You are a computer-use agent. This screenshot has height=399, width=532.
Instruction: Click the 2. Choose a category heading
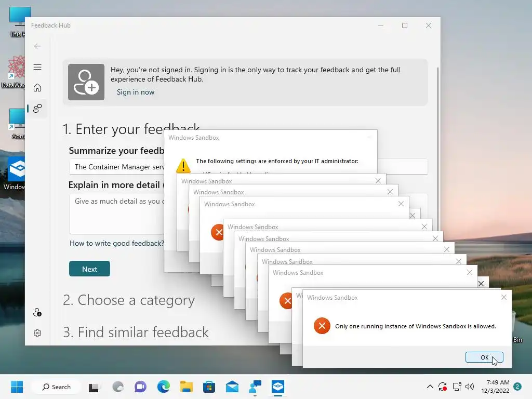(x=129, y=300)
